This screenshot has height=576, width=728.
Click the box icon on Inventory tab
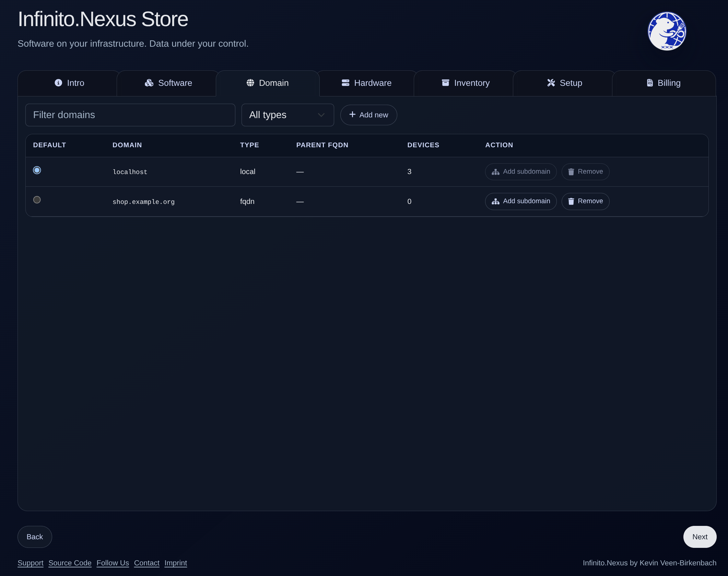[x=445, y=83]
